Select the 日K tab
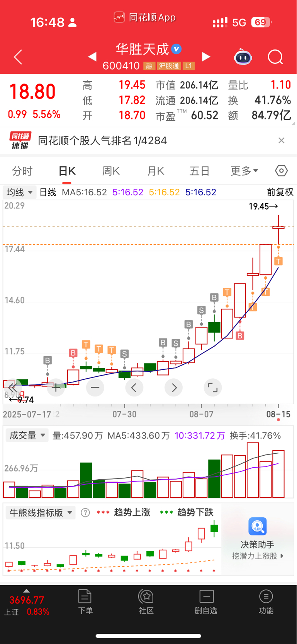The image size is (297, 644). (67, 171)
